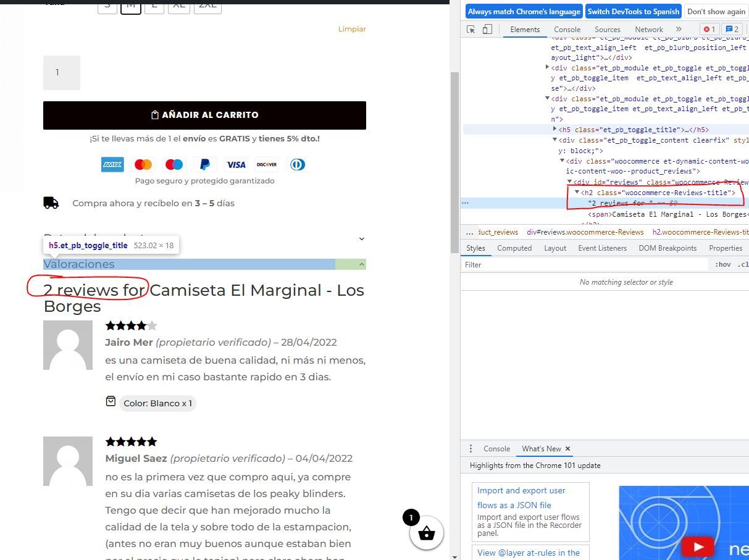Collapse the h2 woocommerce-Reviews-title node

pos(577,193)
